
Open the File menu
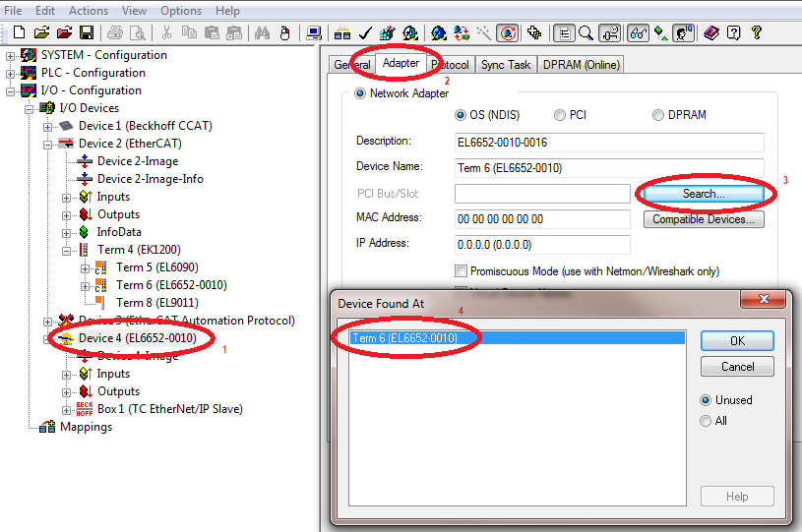13,10
